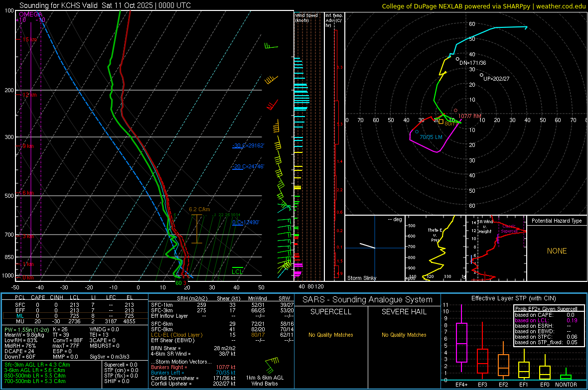Click the SARS - Sounding Analogue System header

tap(368, 300)
